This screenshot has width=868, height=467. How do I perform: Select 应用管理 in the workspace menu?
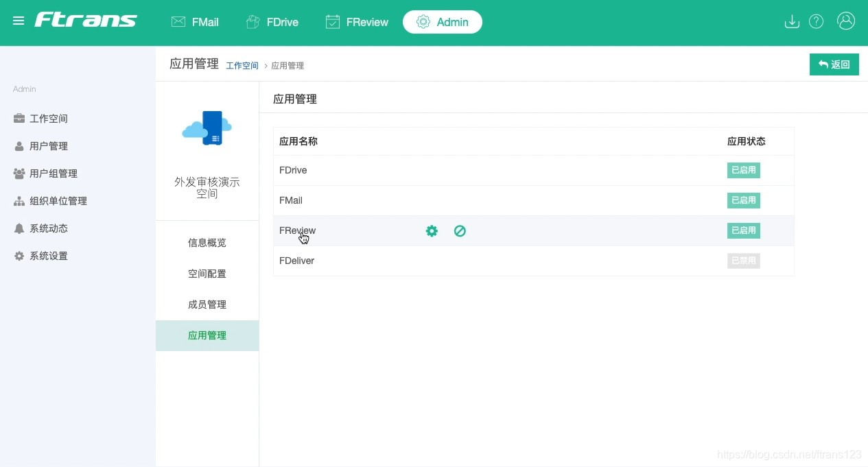(207, 335)
